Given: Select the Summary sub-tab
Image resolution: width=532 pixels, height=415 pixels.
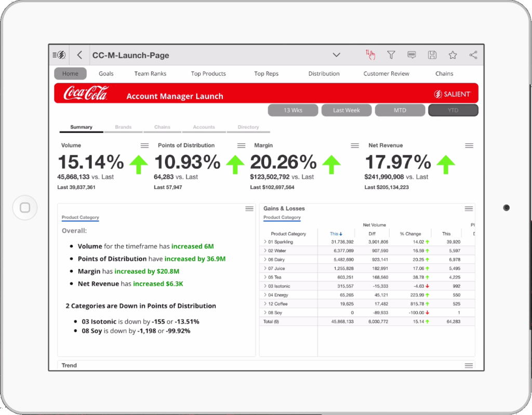Looking at the screenshot, I should click(x=81, y=127).
